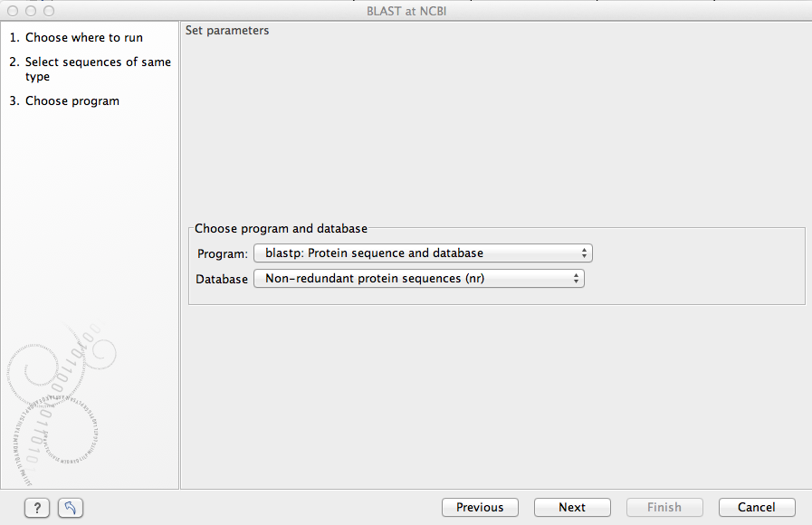
Task: Click the Choose program and database group label
Action: (281, 229)
